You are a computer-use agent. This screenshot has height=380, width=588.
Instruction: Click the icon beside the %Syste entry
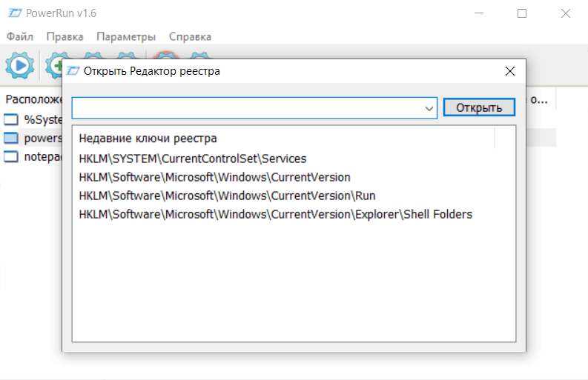pyautogui.click(x=11, y=119)
